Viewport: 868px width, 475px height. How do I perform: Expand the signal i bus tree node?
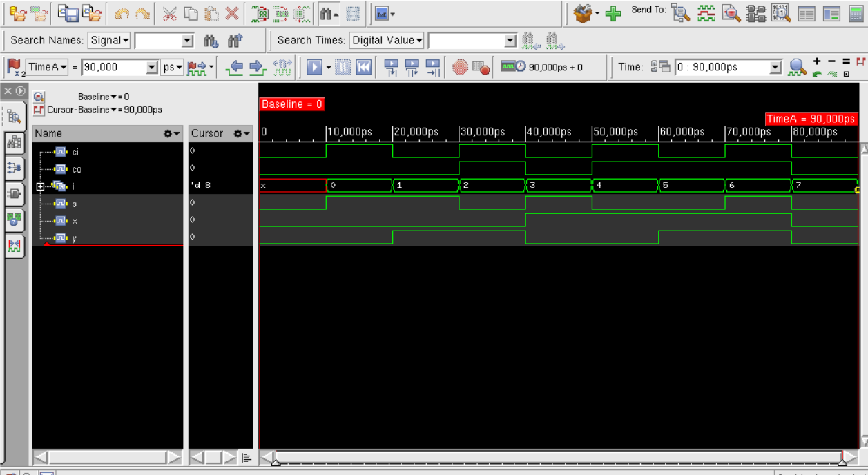40,186
